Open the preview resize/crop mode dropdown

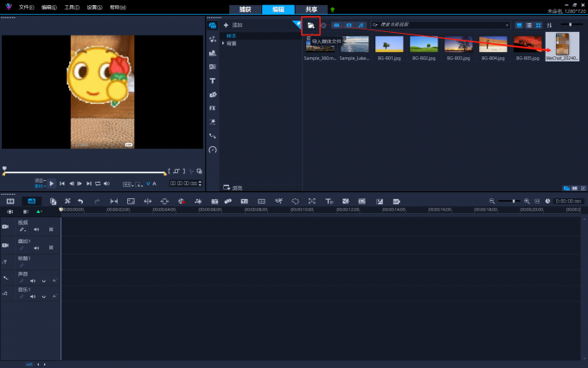coord(138,184)
